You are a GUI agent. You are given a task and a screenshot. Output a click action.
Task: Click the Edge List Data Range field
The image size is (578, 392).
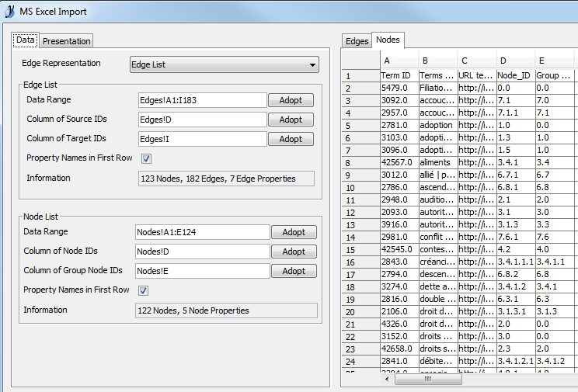tap(201, 100)
